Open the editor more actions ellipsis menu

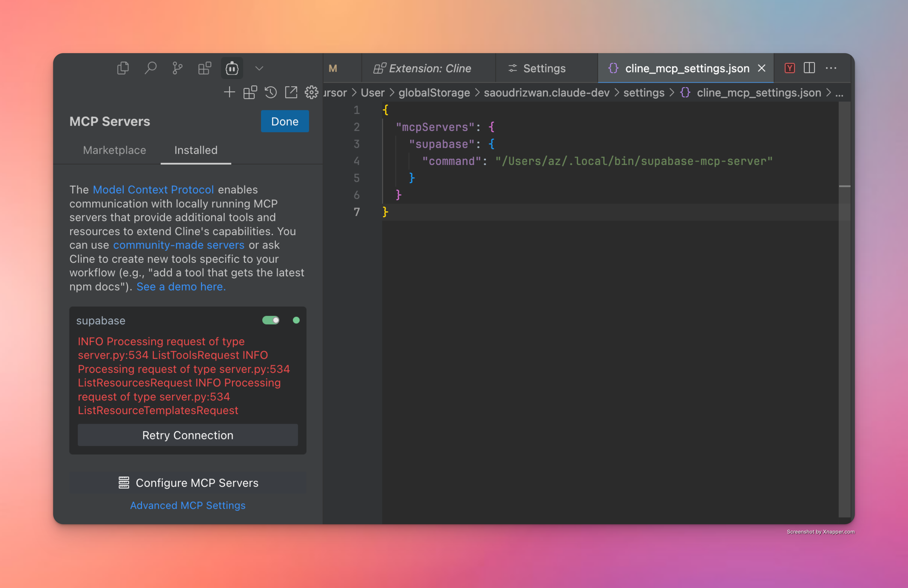pos(831,68)
